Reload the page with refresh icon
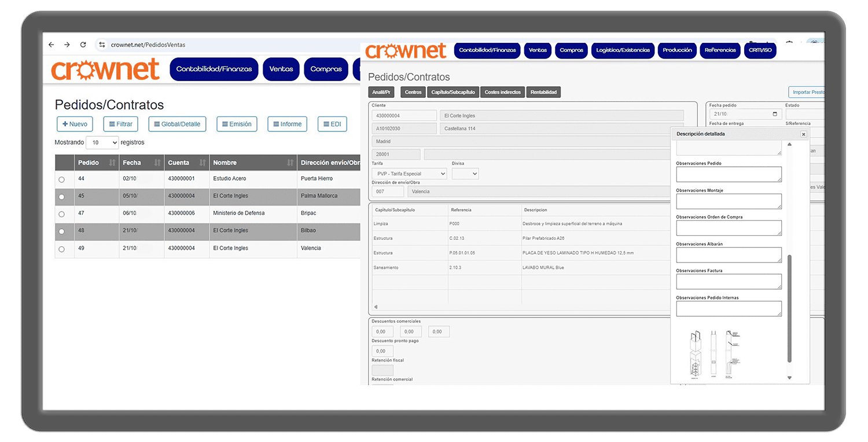This screenshot has width=868, height=442. 83,45
